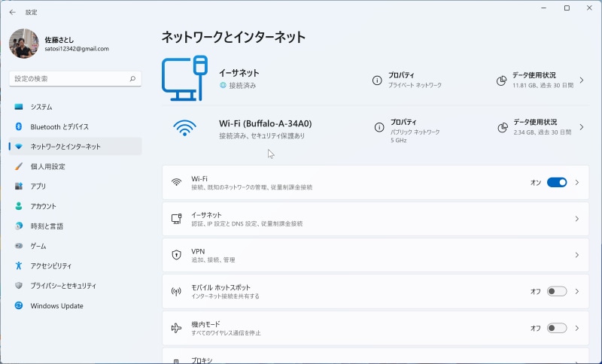Turn off the Wi-Fi toggle
Viewport: 602px width, 364px height.
point(556,182)
